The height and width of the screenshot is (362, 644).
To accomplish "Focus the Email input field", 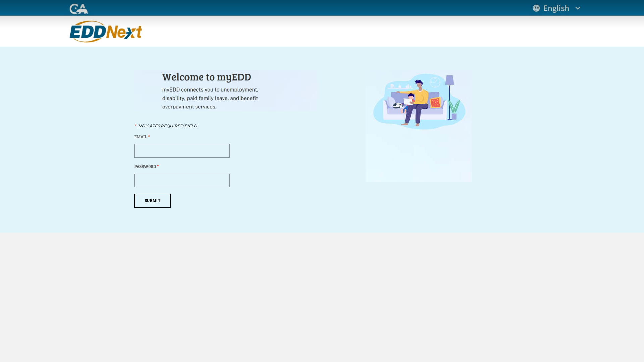I will (x=182, y=151).
